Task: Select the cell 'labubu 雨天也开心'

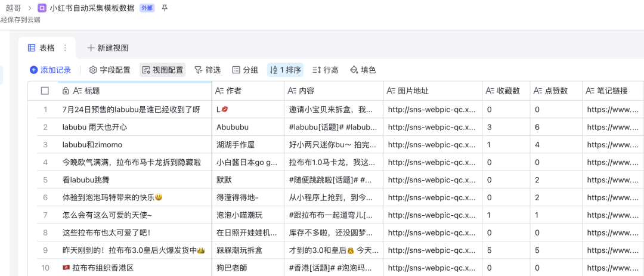Action: pos(134,128)
